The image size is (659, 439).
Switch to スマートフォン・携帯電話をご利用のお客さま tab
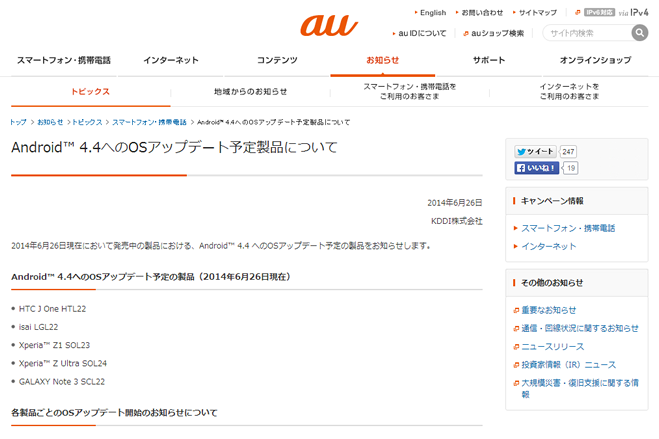410,91
